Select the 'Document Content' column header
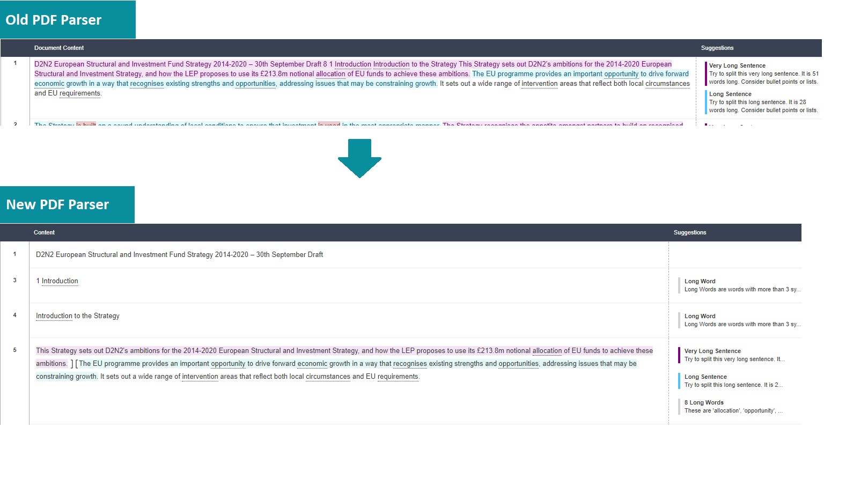This screenshot has height=485, width=868. click(x=59, y=48)
